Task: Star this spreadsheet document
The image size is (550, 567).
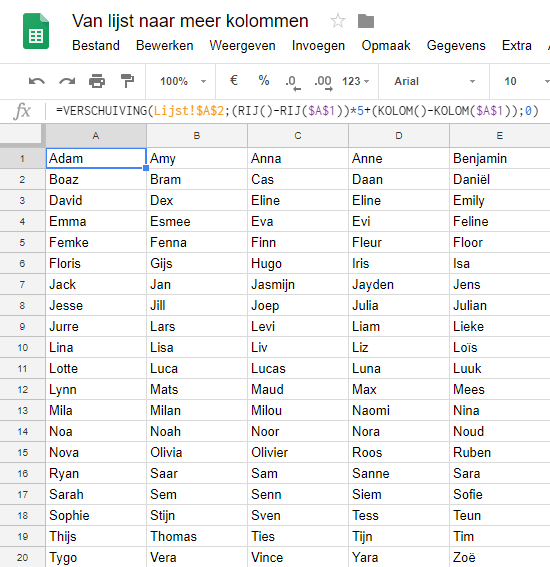Action: pyautogui.click(x=338, y=21)
